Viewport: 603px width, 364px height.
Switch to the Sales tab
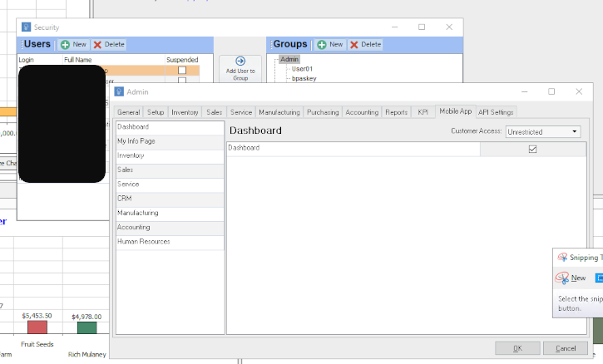(x=215, y=112)
